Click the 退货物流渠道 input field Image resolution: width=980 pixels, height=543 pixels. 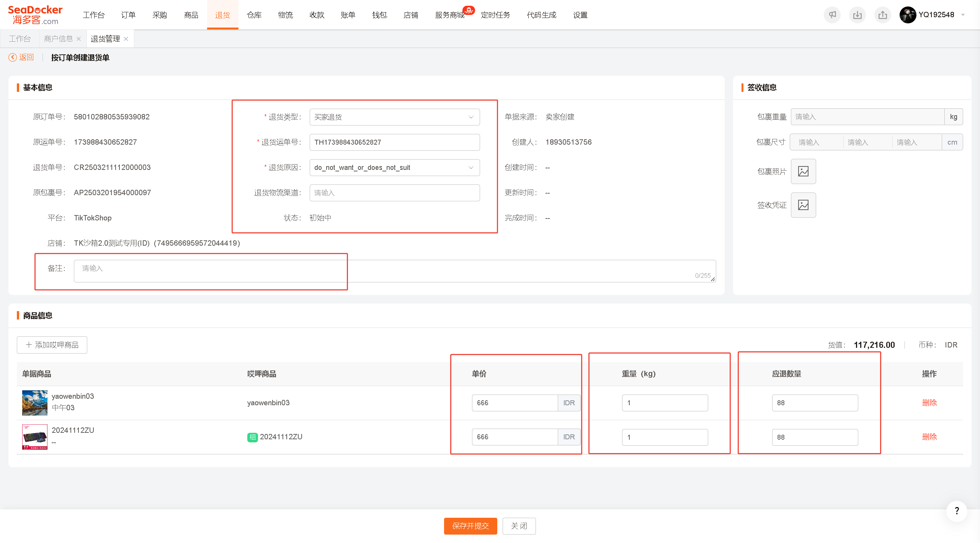(395, 193)
